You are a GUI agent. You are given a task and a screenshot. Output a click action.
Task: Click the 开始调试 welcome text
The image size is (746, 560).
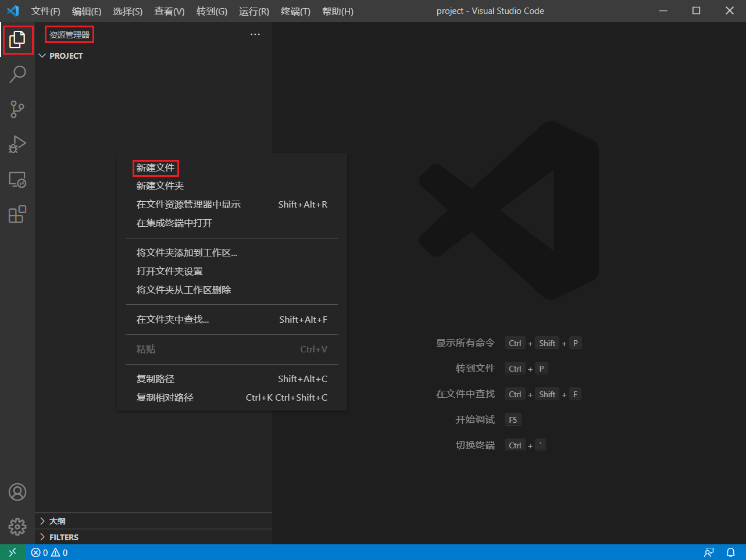[475, 420]
